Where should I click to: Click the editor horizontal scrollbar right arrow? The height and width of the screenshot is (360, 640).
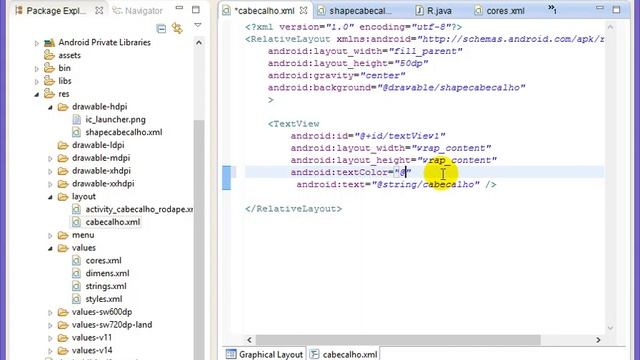click(x=598, y=340)
